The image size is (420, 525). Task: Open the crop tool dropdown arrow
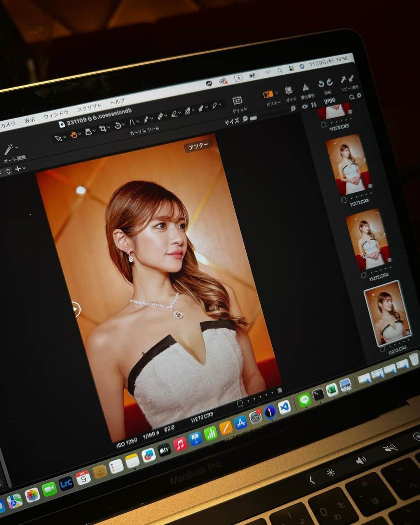[109, 127]
